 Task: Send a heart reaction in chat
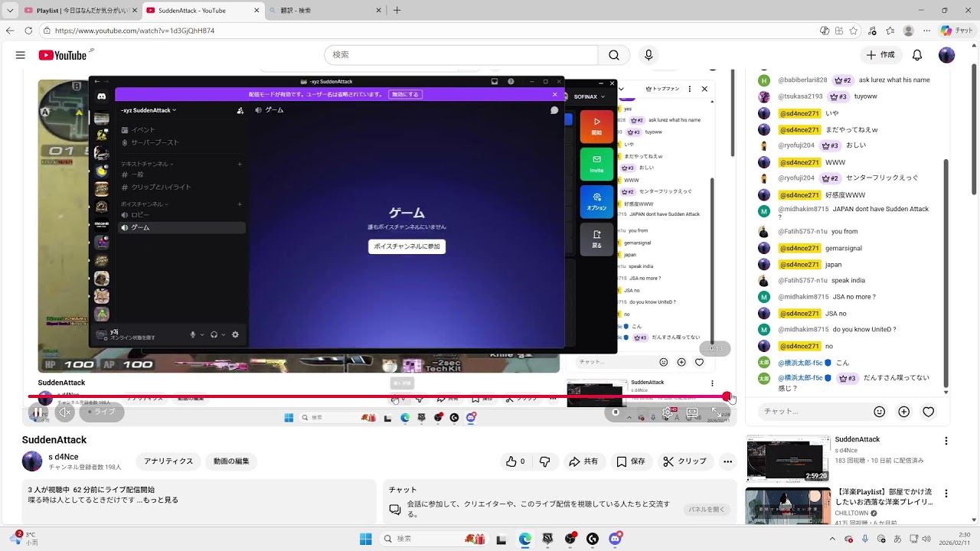pyautogui.click(x=929, y=412)
